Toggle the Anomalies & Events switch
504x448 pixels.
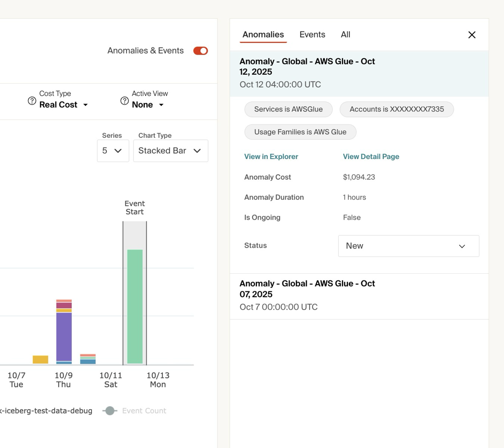point(201,51)
